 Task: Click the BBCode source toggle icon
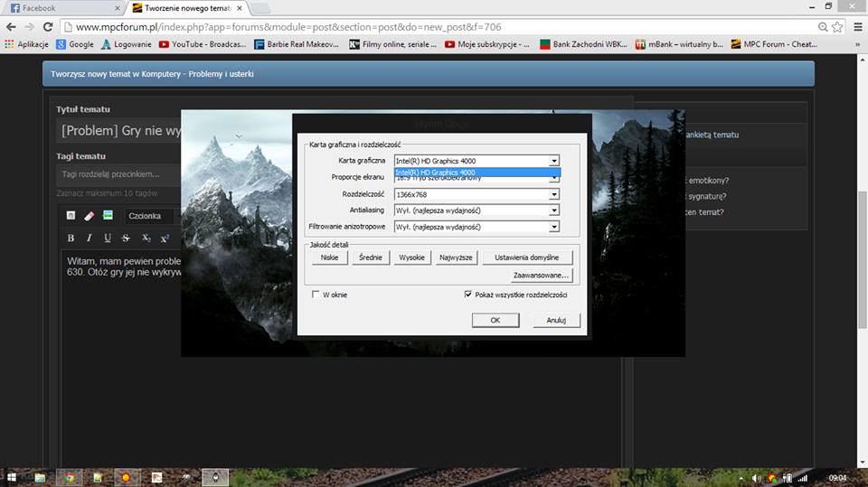[x=71, y=215]
